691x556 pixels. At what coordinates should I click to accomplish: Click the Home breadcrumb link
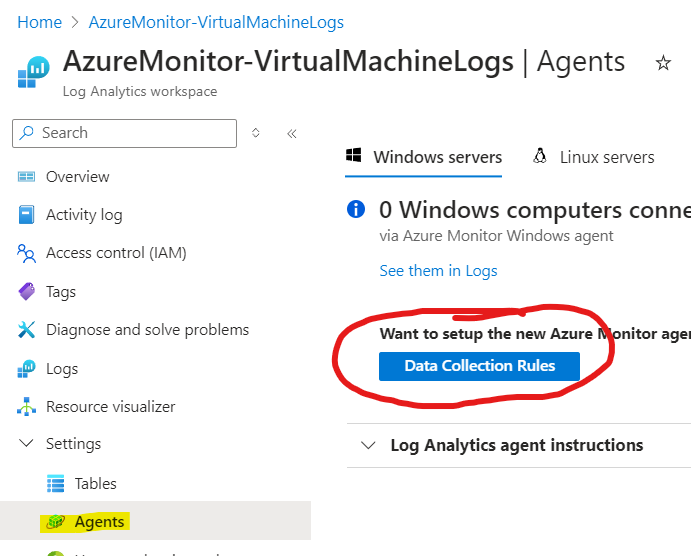(x=39, y=21)
